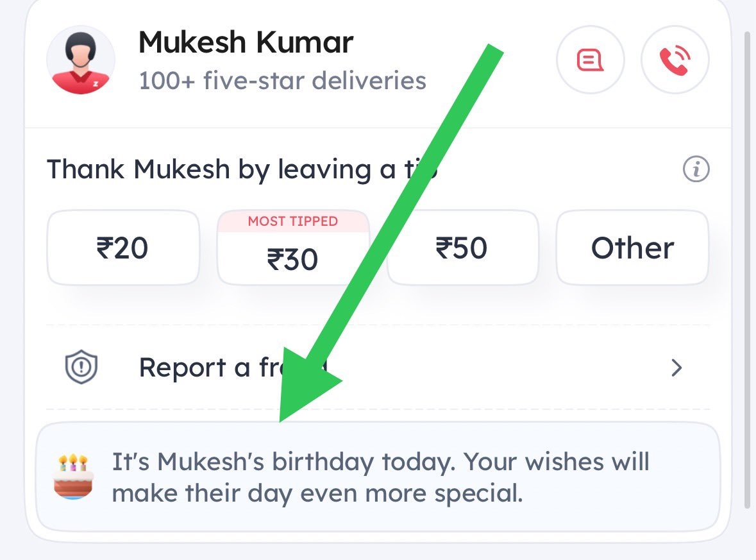
Task: Open chat with the delivery partner
Action: pyautogui.click(x=590, y=61)
